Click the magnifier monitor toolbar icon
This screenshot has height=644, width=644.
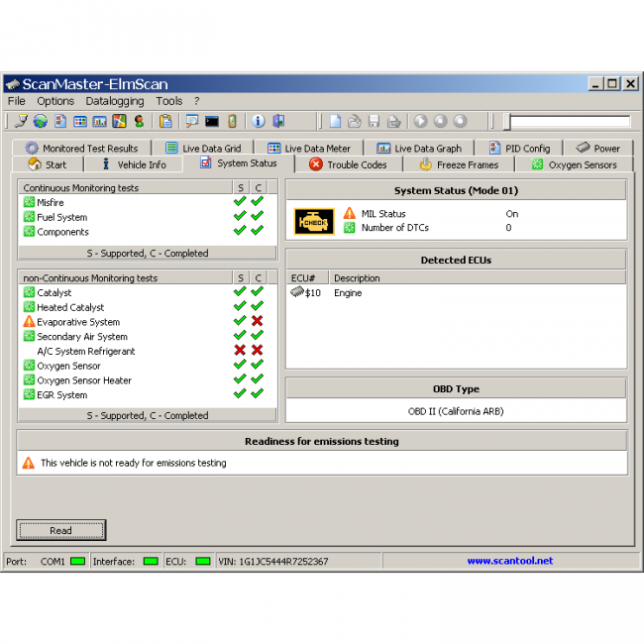[x=192, y=121]
